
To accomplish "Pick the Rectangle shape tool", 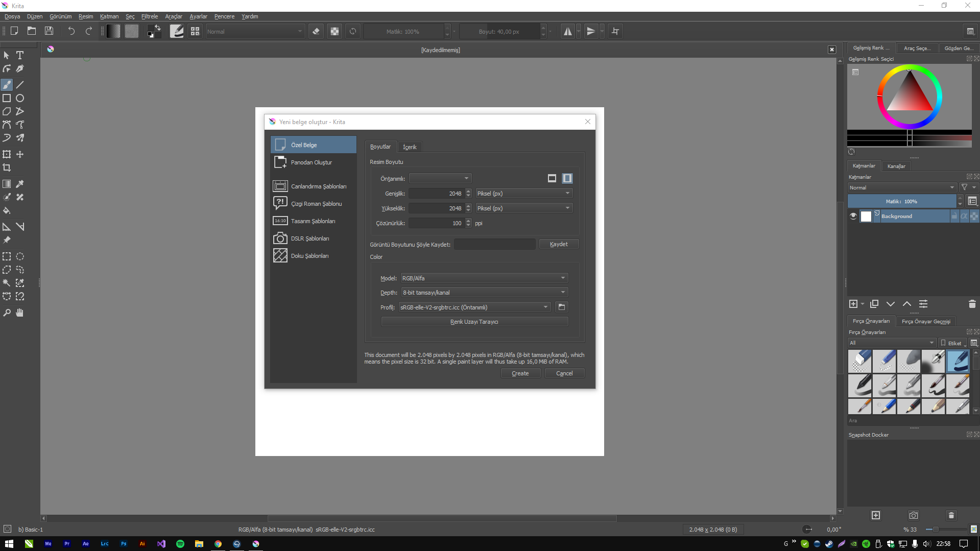I will point(7,98).
